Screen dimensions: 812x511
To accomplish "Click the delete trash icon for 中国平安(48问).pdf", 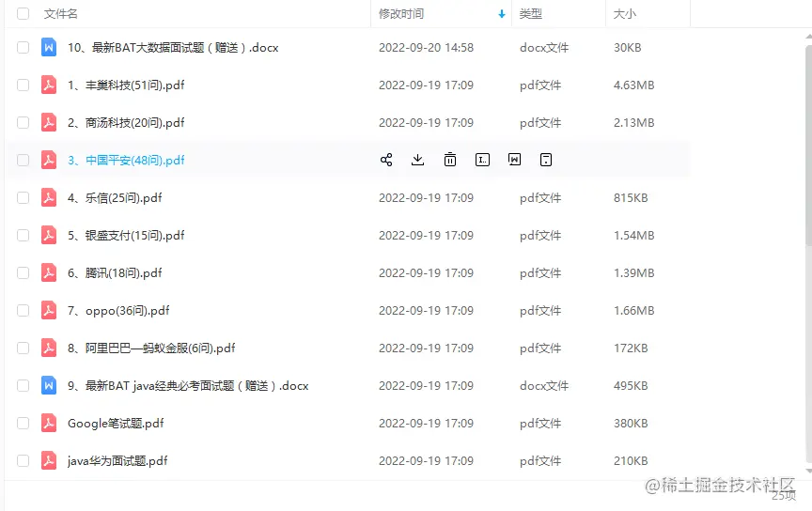I will pyautogui.click(x=450, y=160).
